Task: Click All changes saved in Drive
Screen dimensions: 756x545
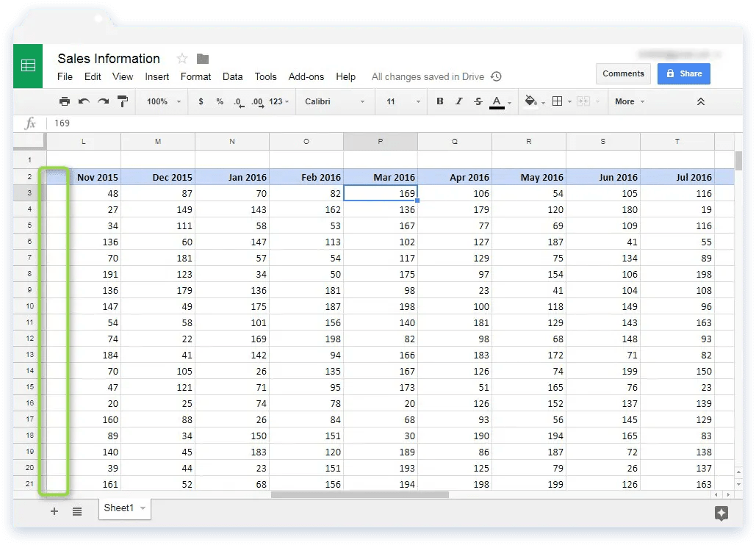Action: pyautogui.click(x=428, y=76)
